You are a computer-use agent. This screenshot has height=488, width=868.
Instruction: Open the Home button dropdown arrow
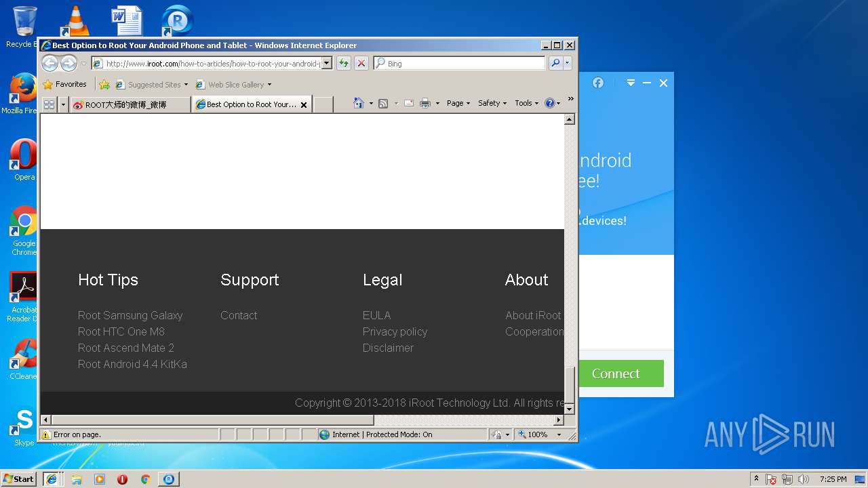point(371,103)
